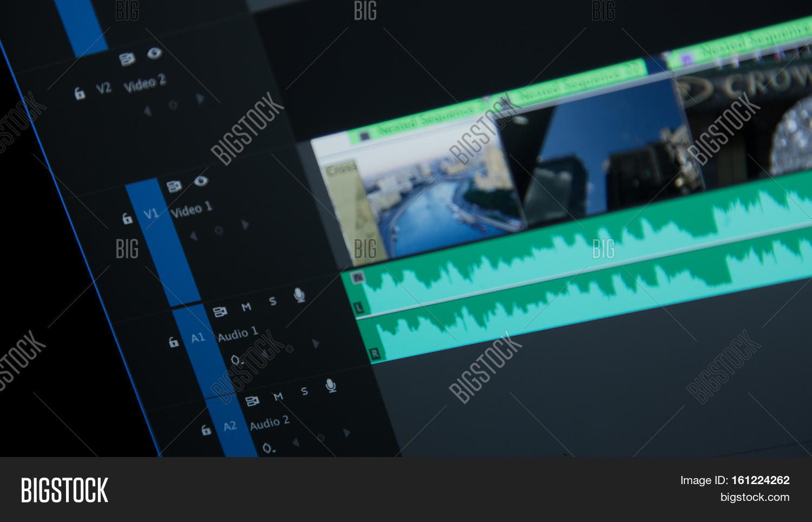The height and width of the screenshot is (522, 812).
Task: Mute the Audio 2 track
Action: click(278, 396)
